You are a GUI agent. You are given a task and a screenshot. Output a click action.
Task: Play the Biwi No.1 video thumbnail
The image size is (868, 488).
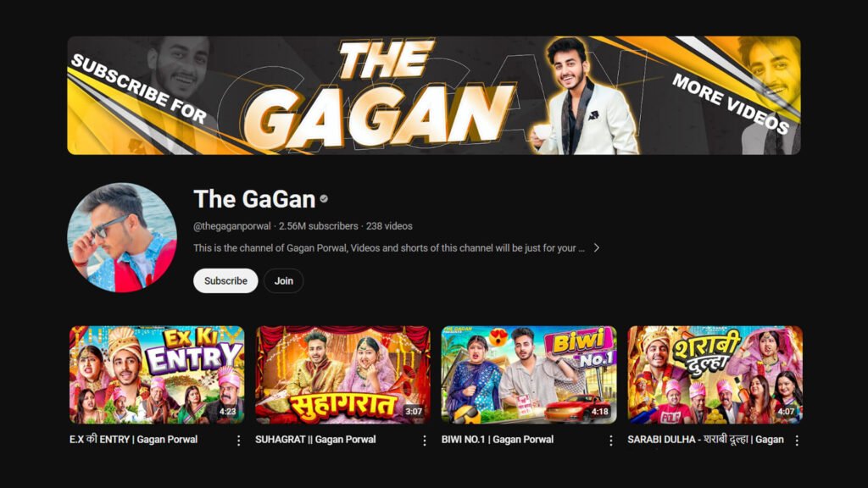(529, 374)
